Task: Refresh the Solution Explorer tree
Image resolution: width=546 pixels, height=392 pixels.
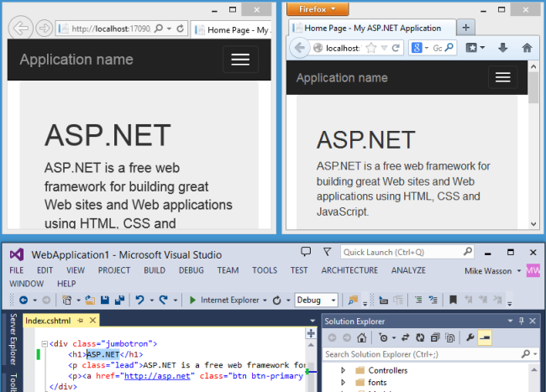Action: 420,337
